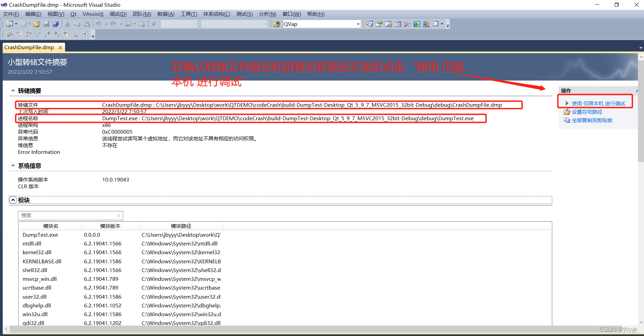Open the VAssistX menu
Viewport: 644px width, 336px height.
pyautogui.click(x=93, y=14)
